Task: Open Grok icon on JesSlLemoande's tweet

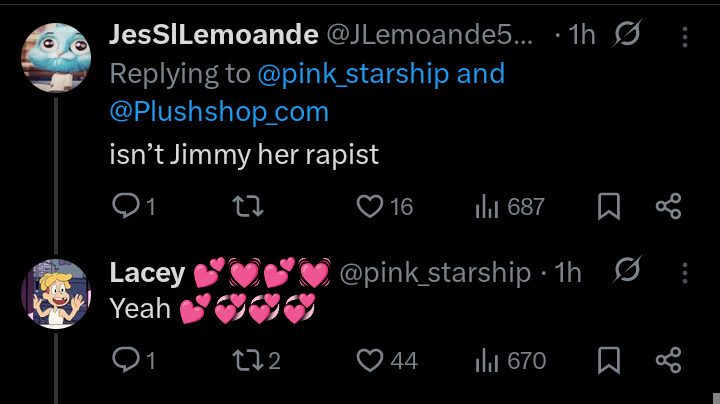Action: [627, 34]
